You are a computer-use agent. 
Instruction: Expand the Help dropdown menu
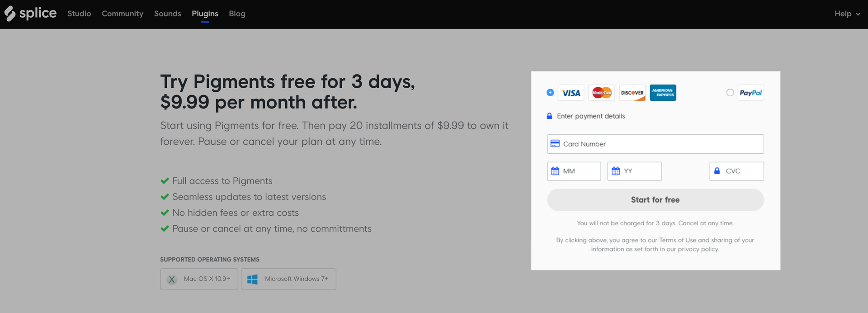click(847, 14)
